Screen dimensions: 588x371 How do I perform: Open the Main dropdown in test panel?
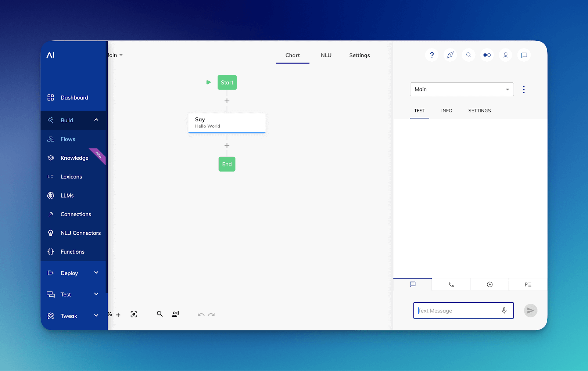tap(462, 89)
